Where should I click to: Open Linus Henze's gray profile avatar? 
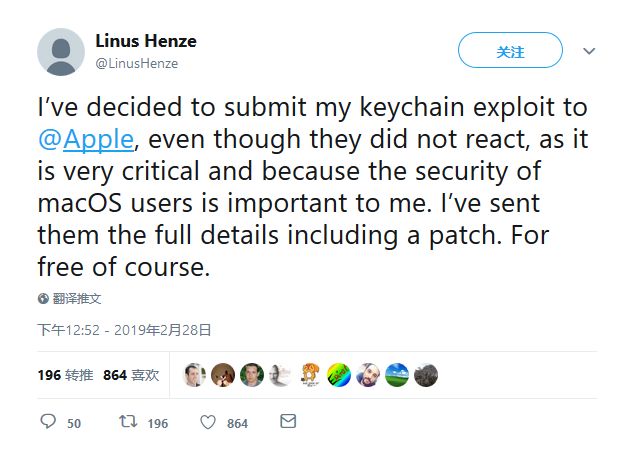61,51
